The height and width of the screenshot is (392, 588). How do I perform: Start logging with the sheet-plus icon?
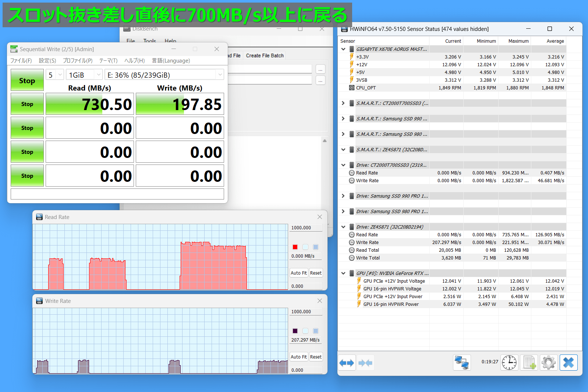(529, 363)
